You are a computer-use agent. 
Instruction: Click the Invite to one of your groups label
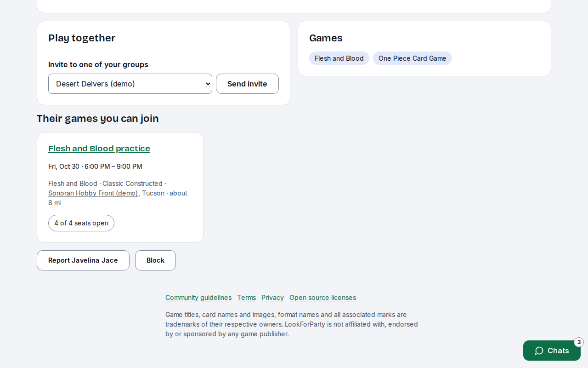tap(98, 64)
